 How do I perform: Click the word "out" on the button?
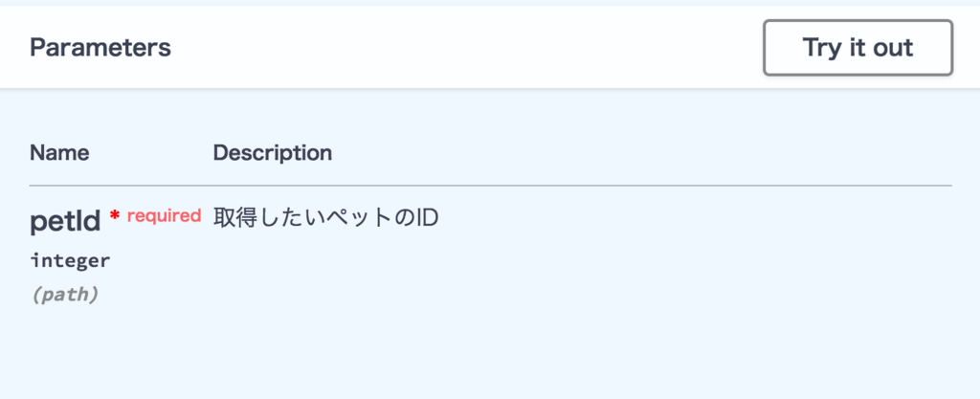[x=894, y=48]
